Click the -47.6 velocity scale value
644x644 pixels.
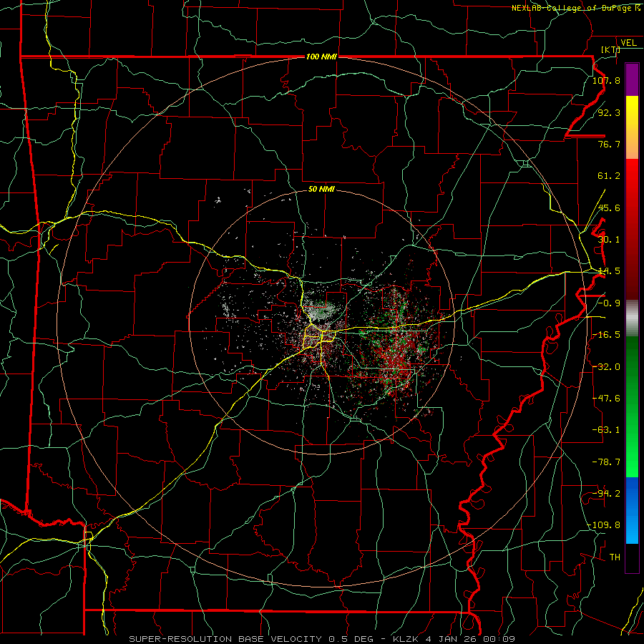pos(606,399)
